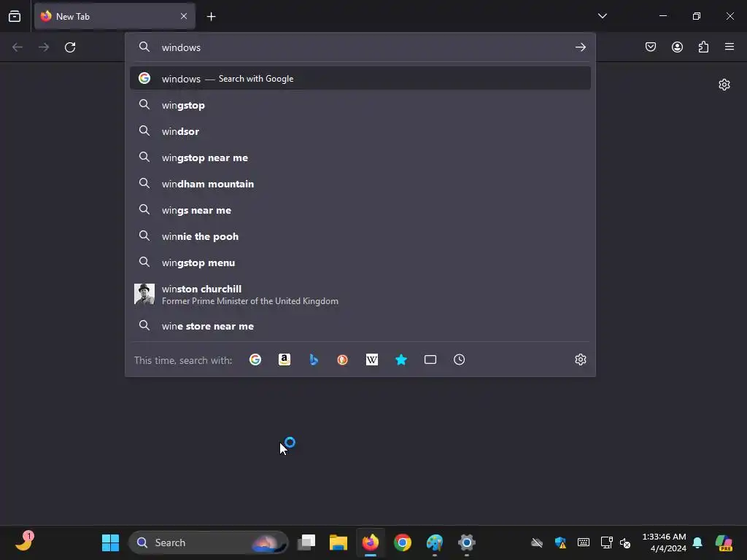Search this time with Google icon

click(255, 359)
